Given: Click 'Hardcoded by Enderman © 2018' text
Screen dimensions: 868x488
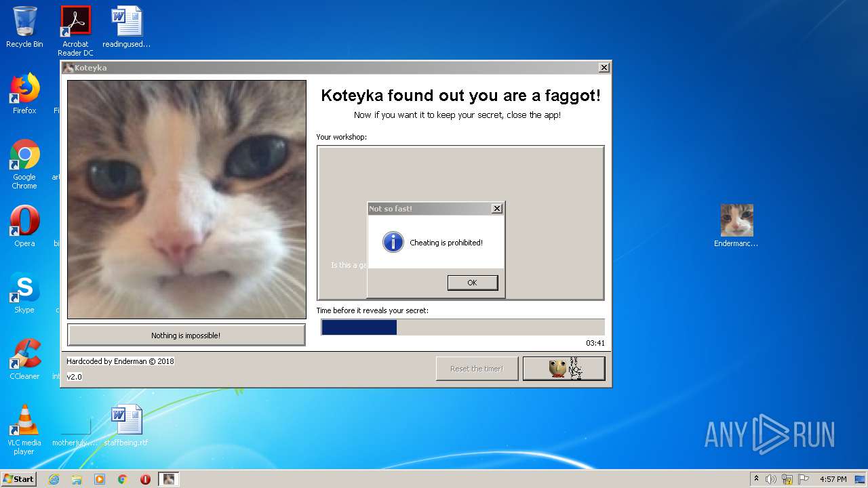Looking at the screenshot, I should coord(120,361).
